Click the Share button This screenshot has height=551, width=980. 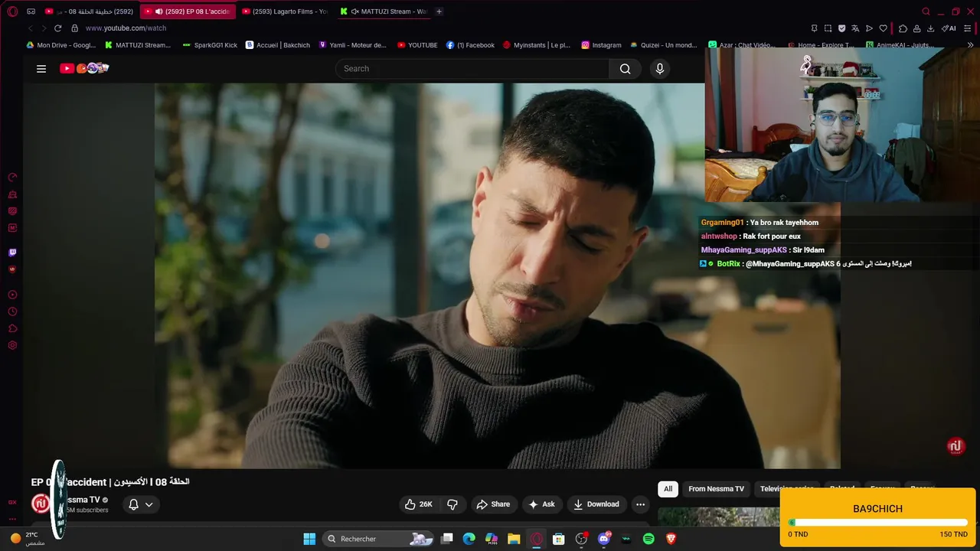click(493, 504)
